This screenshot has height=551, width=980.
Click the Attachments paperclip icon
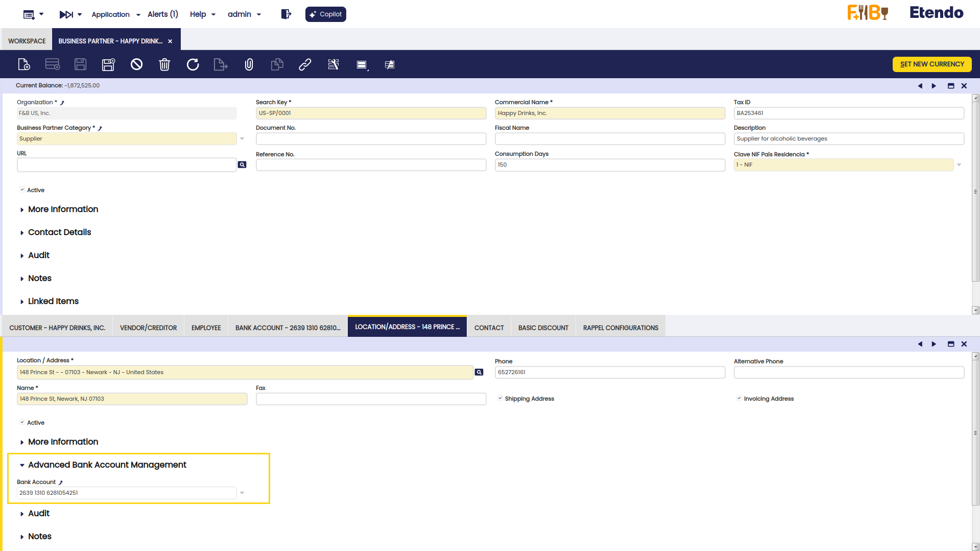249,64
